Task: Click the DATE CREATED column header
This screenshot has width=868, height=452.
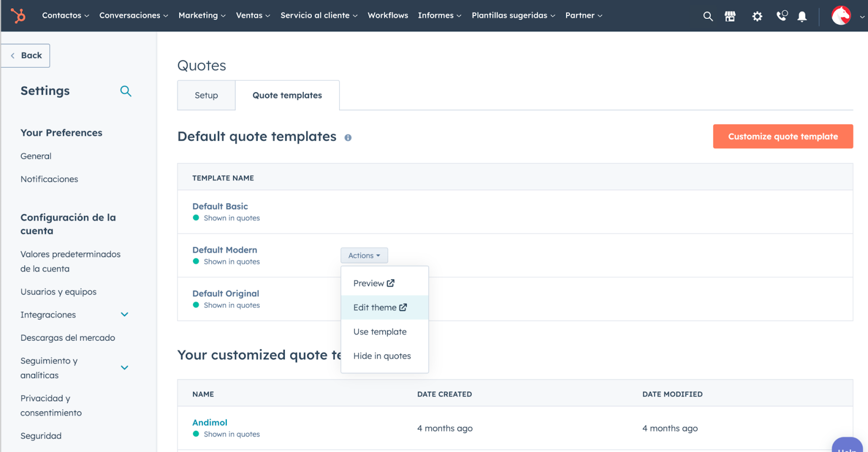Action: [444, 394]
